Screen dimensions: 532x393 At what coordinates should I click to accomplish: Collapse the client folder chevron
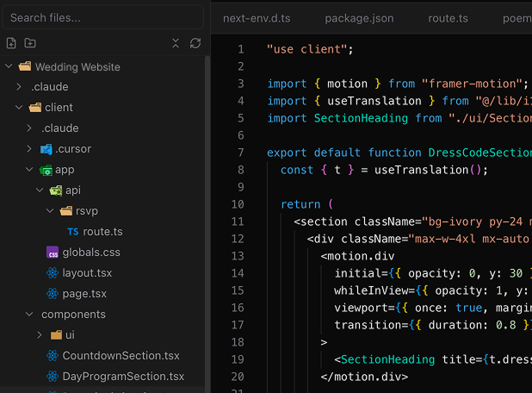point(19,108)
